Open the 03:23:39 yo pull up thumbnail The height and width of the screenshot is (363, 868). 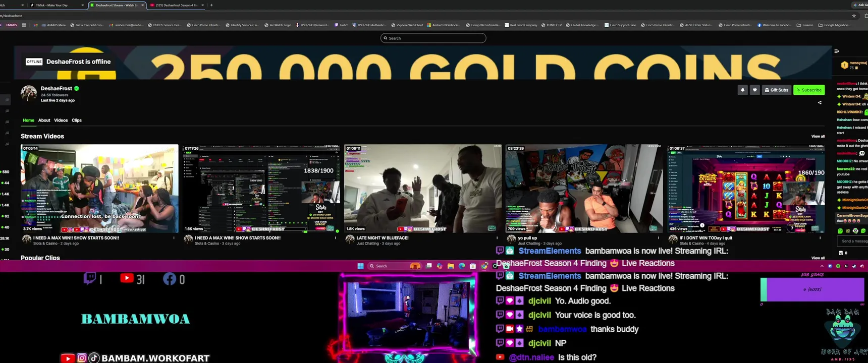click(584, 189)
